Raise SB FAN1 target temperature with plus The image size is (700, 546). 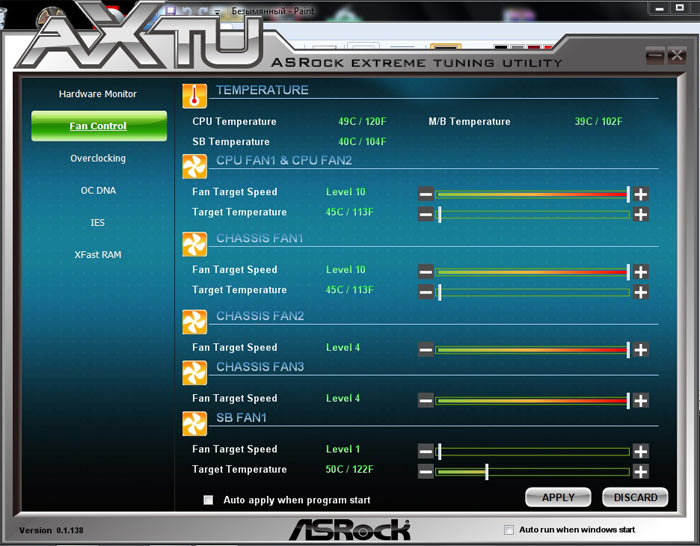[641, 472]
